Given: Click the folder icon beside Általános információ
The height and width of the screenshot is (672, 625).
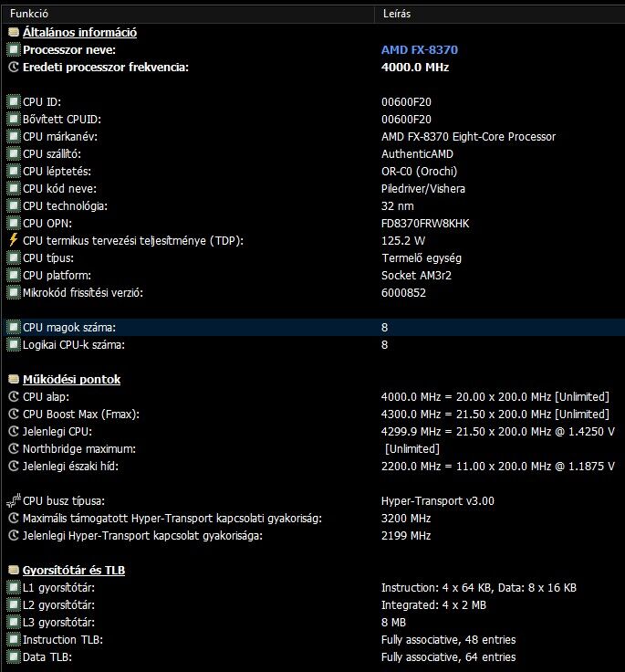Looking at the screenshot, I should [x=13, y=33].
